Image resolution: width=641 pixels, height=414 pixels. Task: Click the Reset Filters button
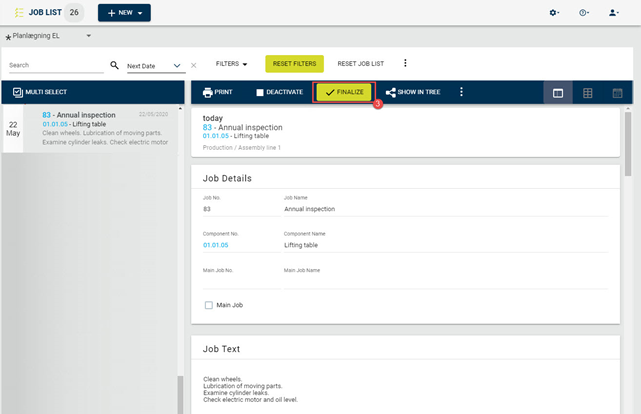[294, 64]
